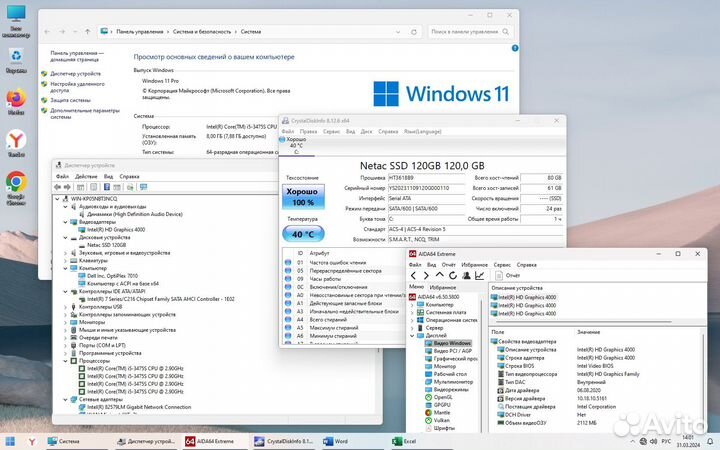Click the Хорошо 100 % health status button
This screenshot has height=450, width=720.
(x=303, y=197)
